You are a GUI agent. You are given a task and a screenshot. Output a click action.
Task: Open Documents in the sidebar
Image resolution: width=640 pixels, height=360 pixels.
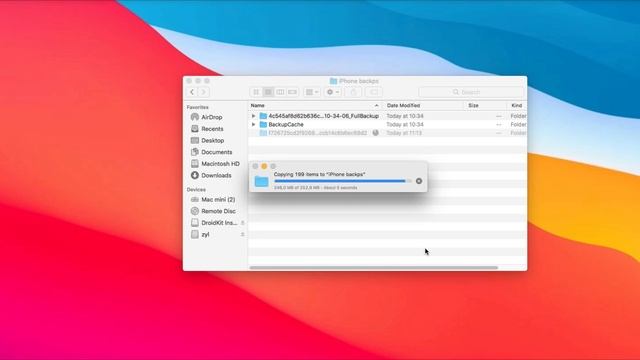[x=216, y=152]
